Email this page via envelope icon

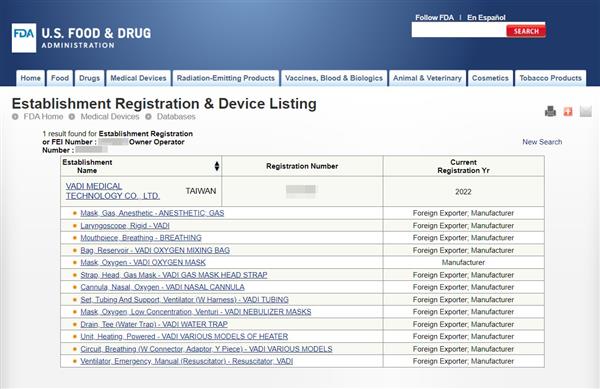[x=586, y=111]
